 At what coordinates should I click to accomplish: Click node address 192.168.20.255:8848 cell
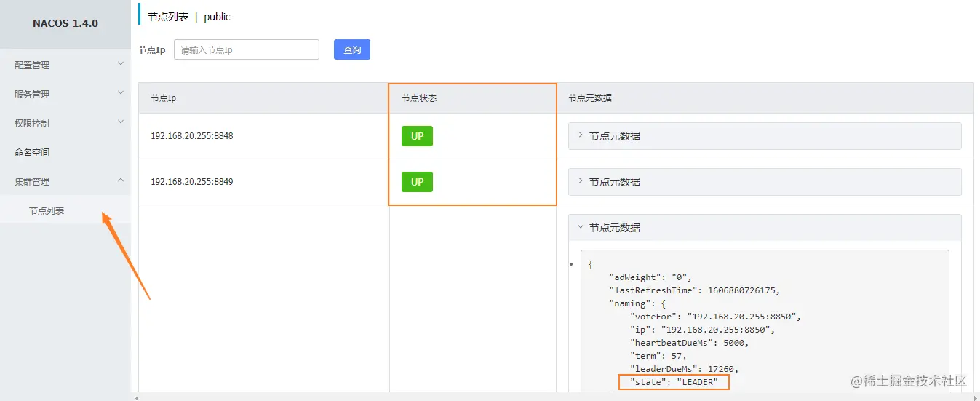pos(192,136)
